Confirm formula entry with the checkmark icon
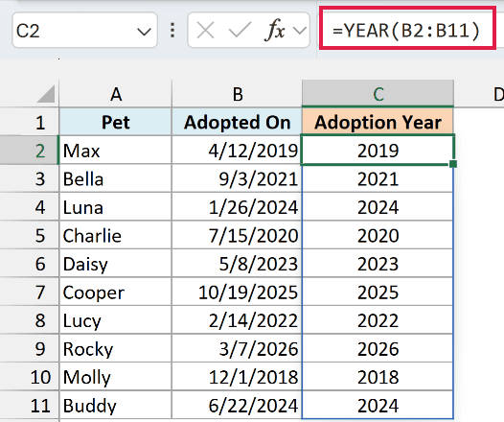 (240, 31)
